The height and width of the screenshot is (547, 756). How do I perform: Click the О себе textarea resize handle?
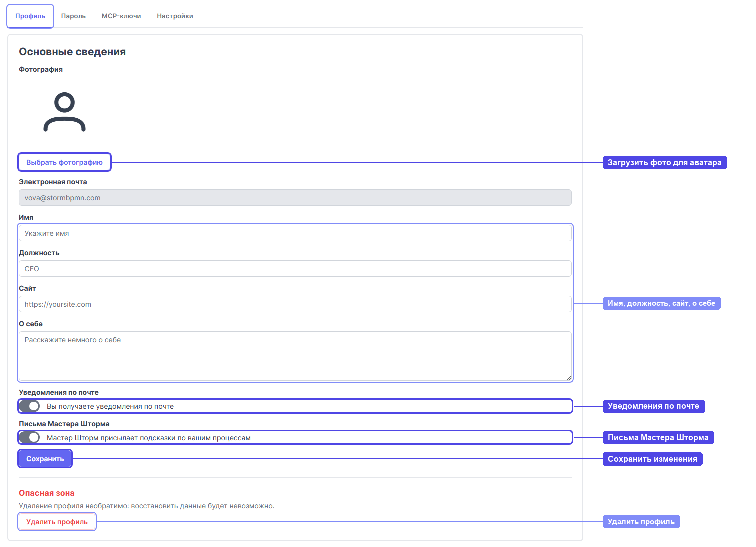click(x=569, y=378)
